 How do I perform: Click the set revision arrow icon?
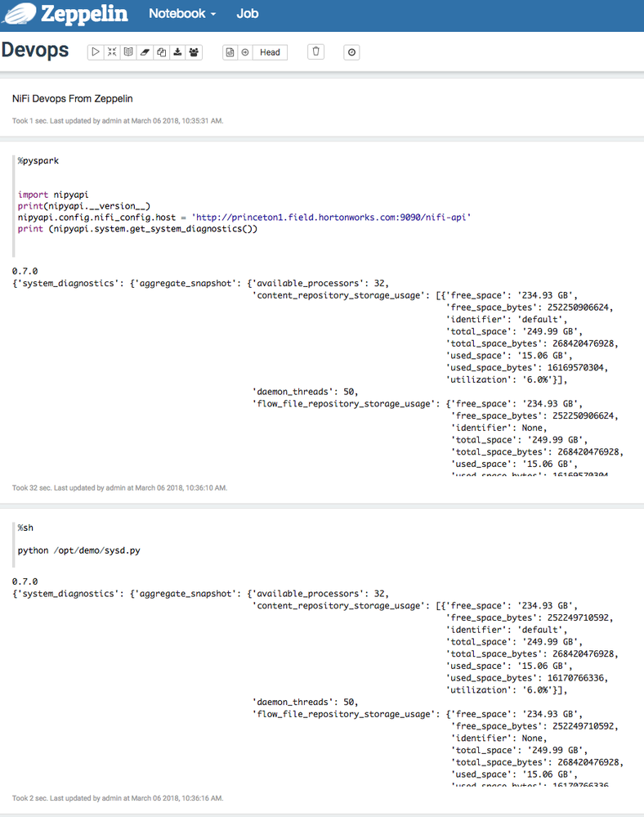(244, 52)
